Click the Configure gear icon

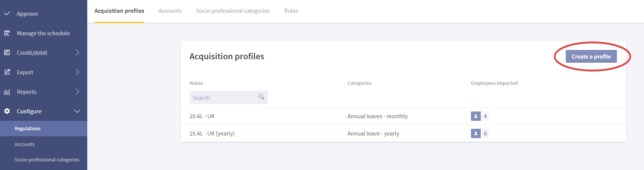coord(7,111)
